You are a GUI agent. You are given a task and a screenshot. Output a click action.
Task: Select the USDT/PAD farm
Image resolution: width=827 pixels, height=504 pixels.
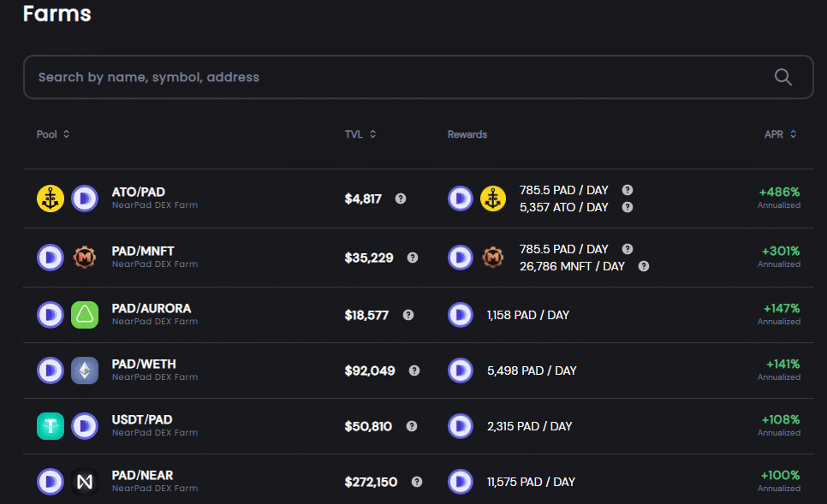click(x=419, y=426)
